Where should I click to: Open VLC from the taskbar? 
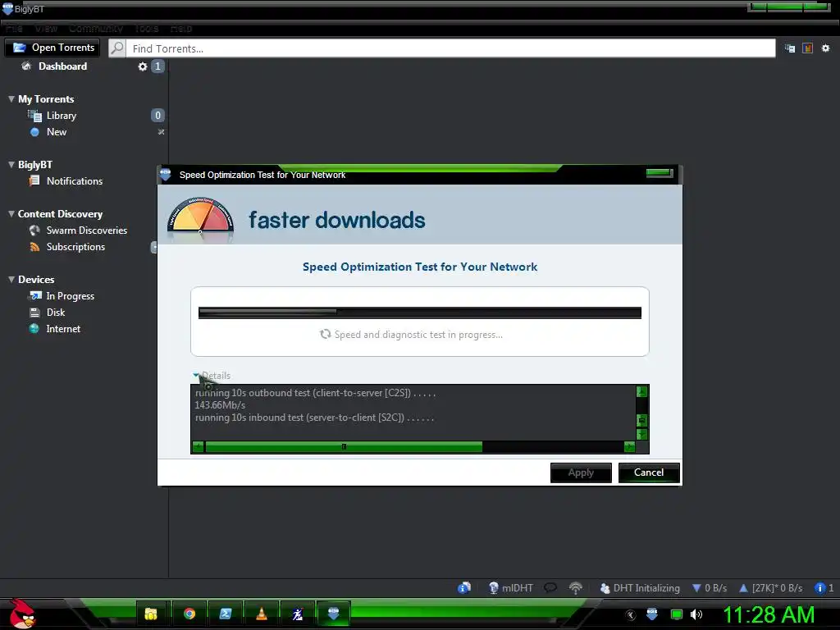coord(262,614)
